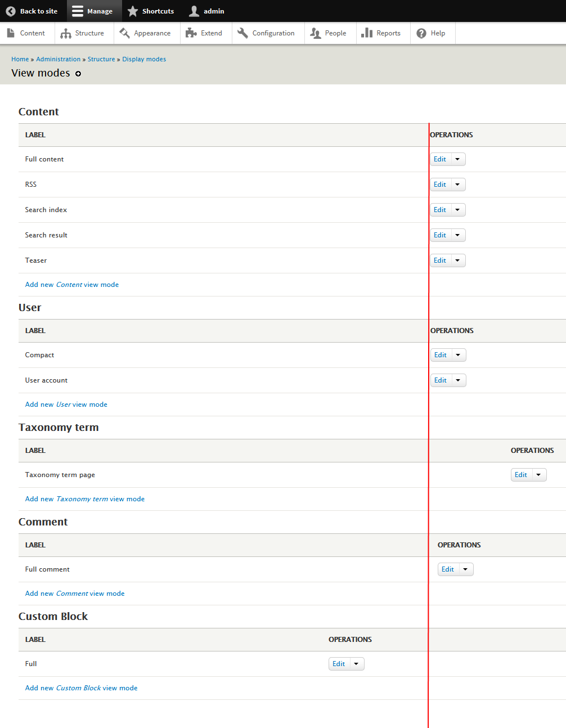Click the admin user profile icon

click(193, 11)
